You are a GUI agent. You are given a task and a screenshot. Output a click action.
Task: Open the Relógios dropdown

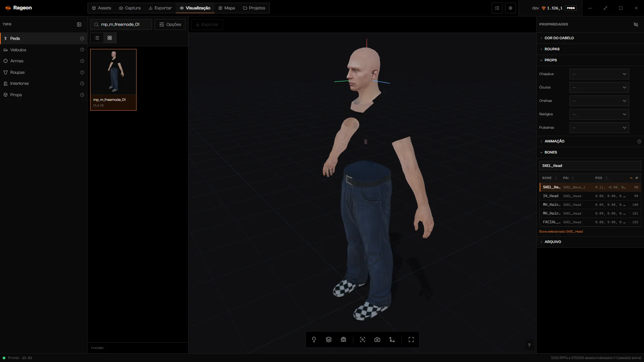click(599, 114)
